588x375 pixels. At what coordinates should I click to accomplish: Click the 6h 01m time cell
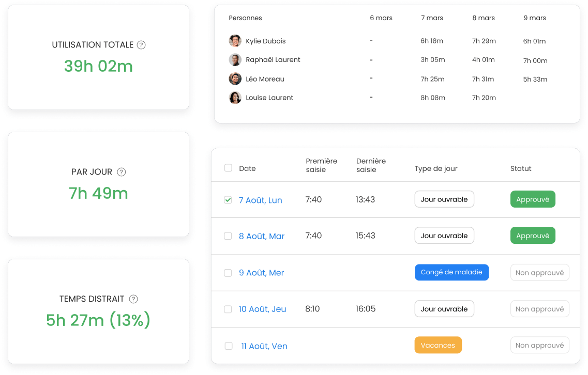tap(534, 41)
